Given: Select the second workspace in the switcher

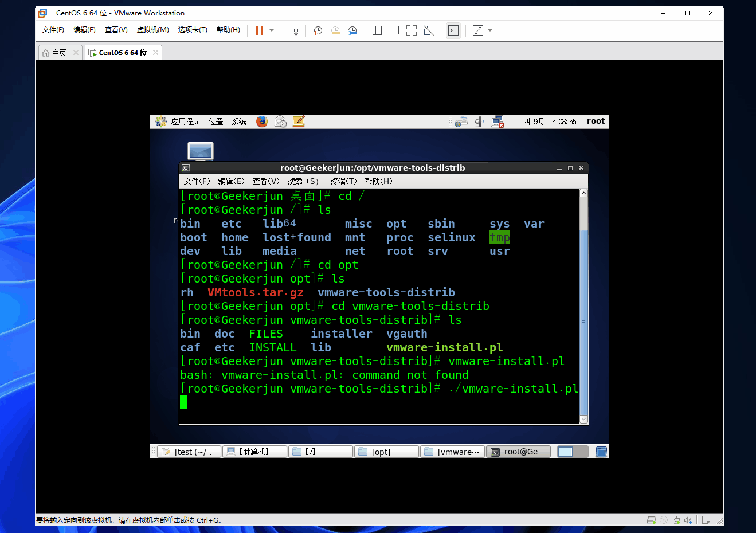Looking at the screenshot, I should tap(581, 452).
